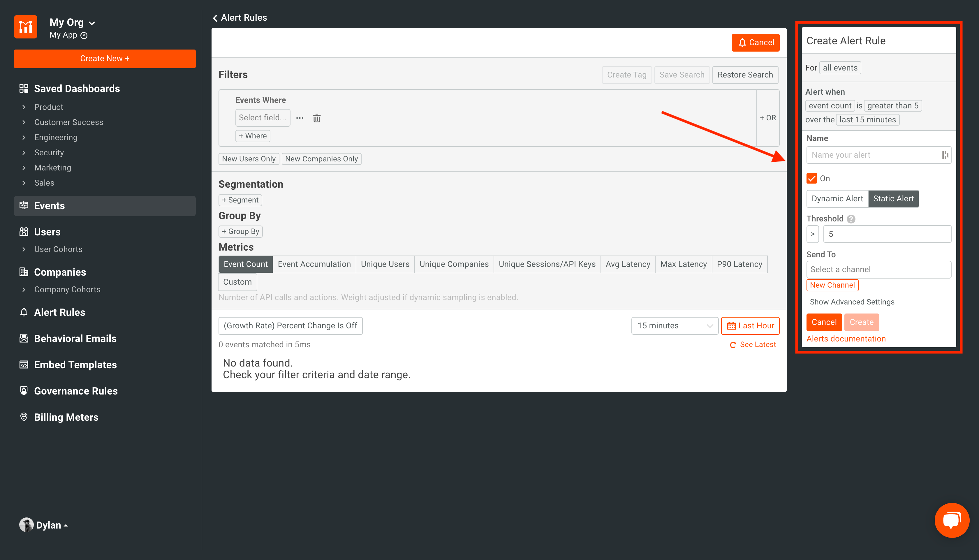Click the Users sidebar icon
The width and height of the screenshot is (979, 560).
24,232
